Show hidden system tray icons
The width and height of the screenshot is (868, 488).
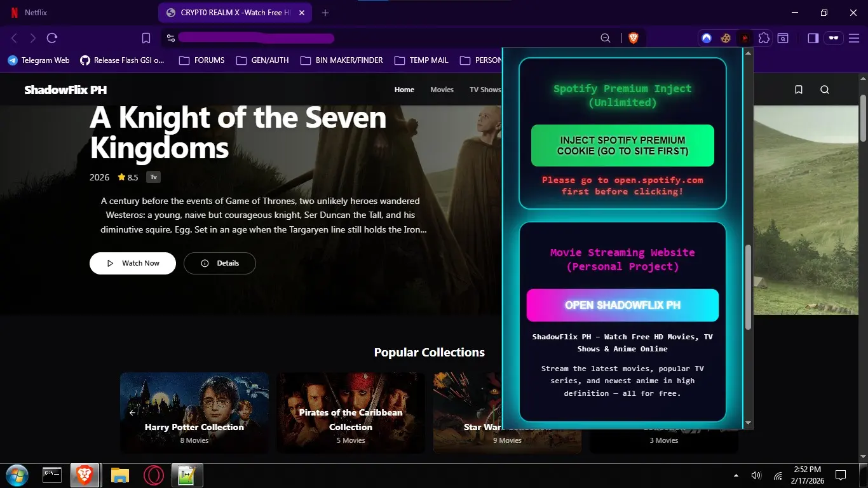click(736, 475)
